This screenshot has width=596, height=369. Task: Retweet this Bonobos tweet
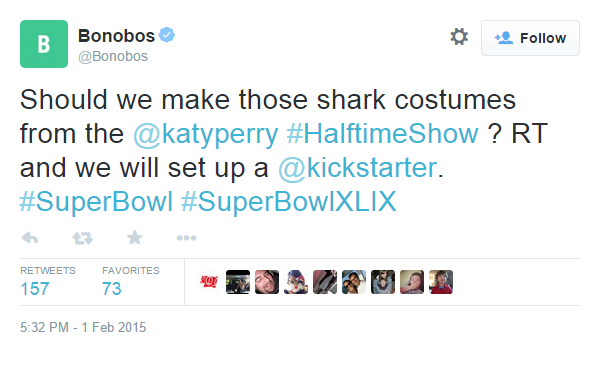(82, 238)
